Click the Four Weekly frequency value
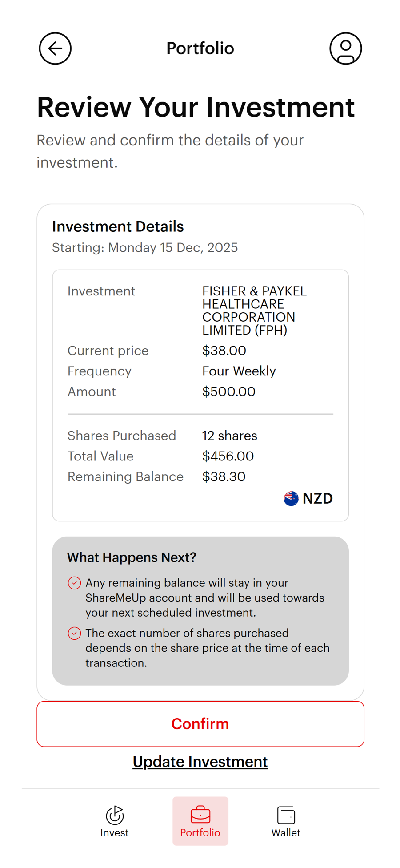The image size is (400, 868). click(239, 371)
